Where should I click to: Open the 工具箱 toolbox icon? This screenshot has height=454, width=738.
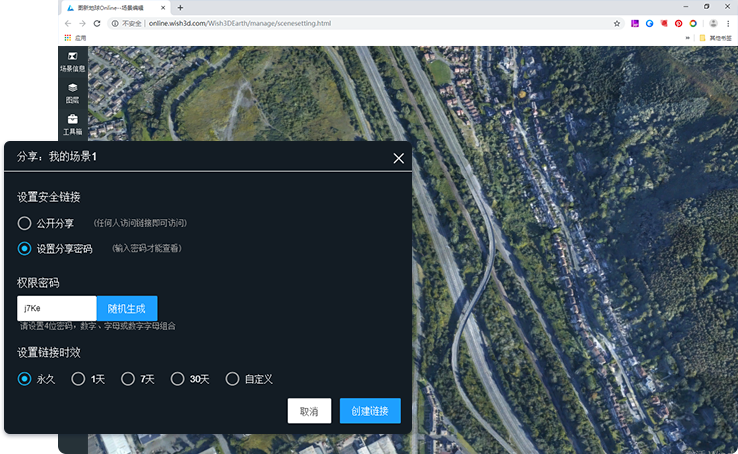tap(72, 124)
